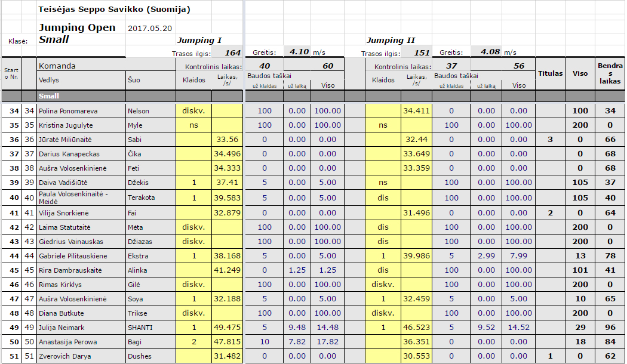Select Jumping II course length value 151

[x=422, y=53]
